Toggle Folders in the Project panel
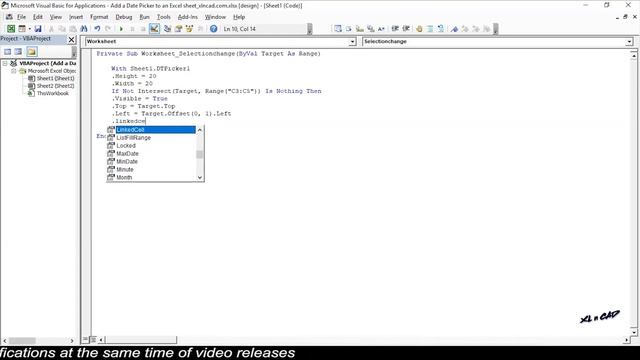The width and height of the screenshot is (640, 360). tap(32, 52)
